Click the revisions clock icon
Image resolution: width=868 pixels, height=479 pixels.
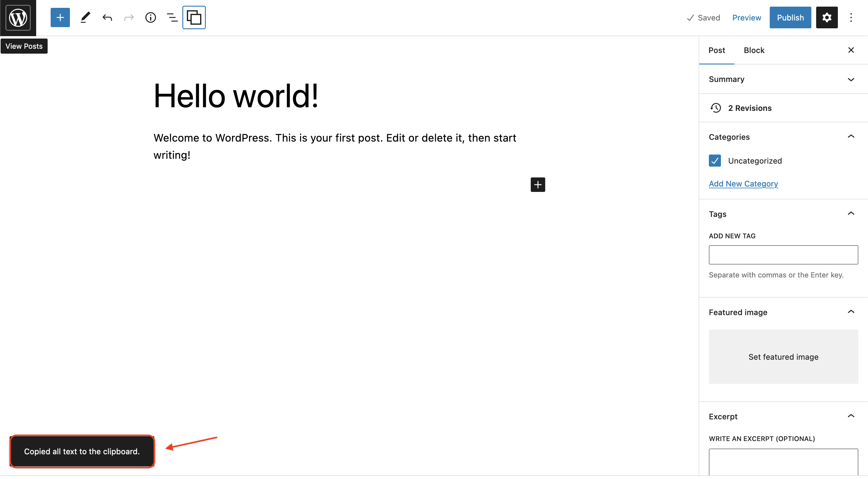point(716,108)
